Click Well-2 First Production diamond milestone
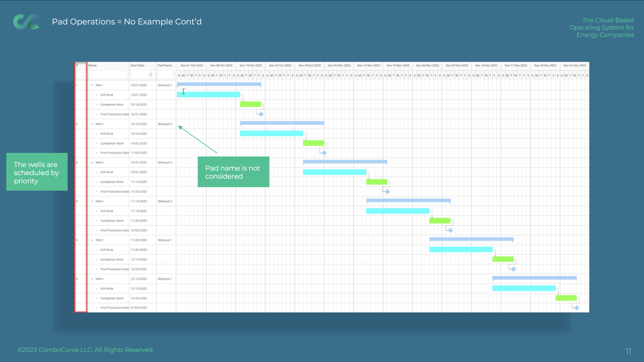 pyautogui.click(x=513, y=269)
